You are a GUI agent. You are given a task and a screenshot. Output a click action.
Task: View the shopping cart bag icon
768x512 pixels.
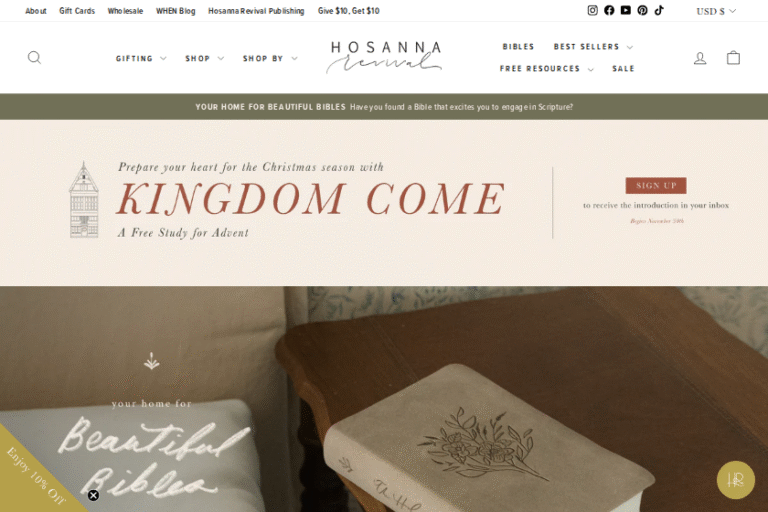click(x=733, y=58)
